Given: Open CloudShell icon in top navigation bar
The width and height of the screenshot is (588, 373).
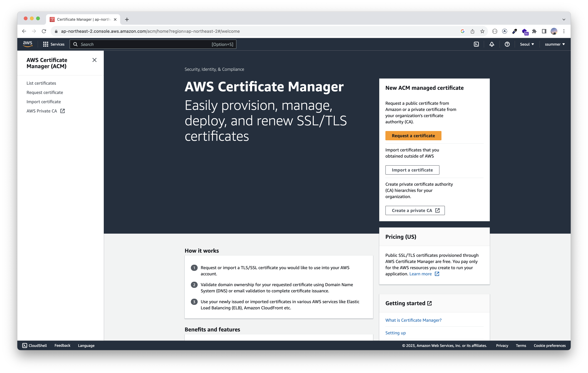Looking at the screenshot, I should (x=476, y=44).
